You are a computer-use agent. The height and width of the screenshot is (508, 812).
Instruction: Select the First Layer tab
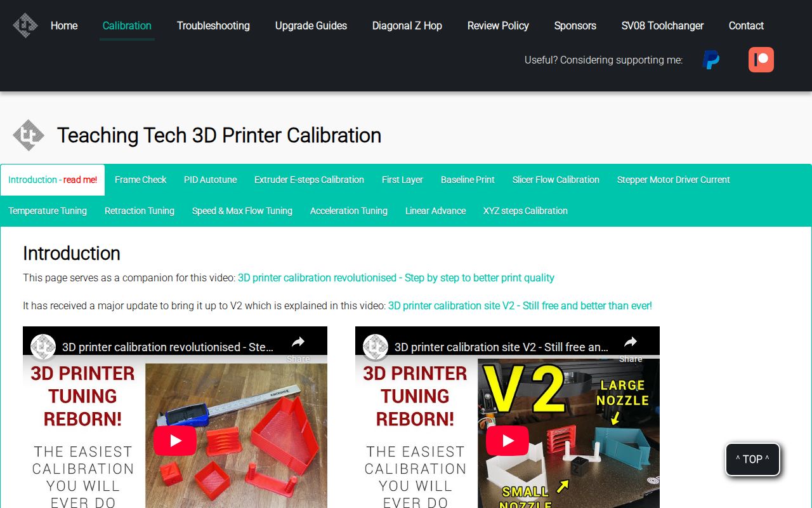pyautogui.click(x=402, y=180)
